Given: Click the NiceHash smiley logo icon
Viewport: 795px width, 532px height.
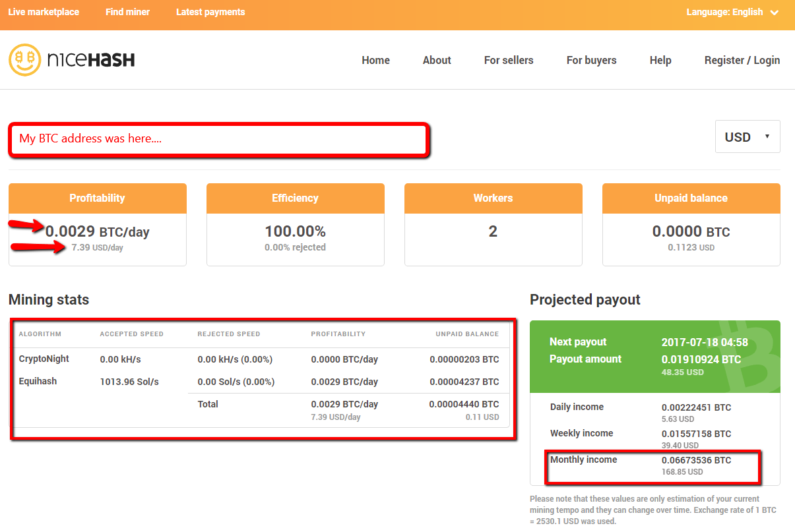Looking at the screenshot, I should pyautogui.click(x=24, y=60).
